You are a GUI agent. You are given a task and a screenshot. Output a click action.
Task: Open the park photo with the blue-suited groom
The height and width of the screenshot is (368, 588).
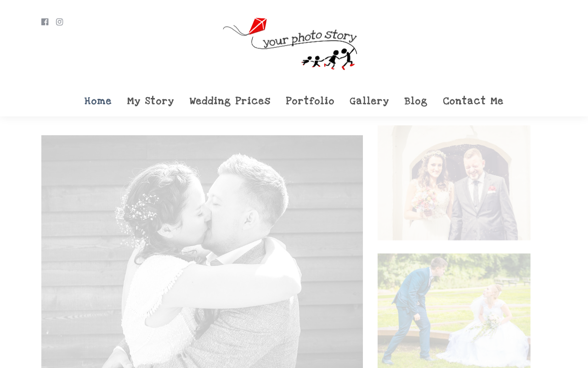(x=454, y=310)
